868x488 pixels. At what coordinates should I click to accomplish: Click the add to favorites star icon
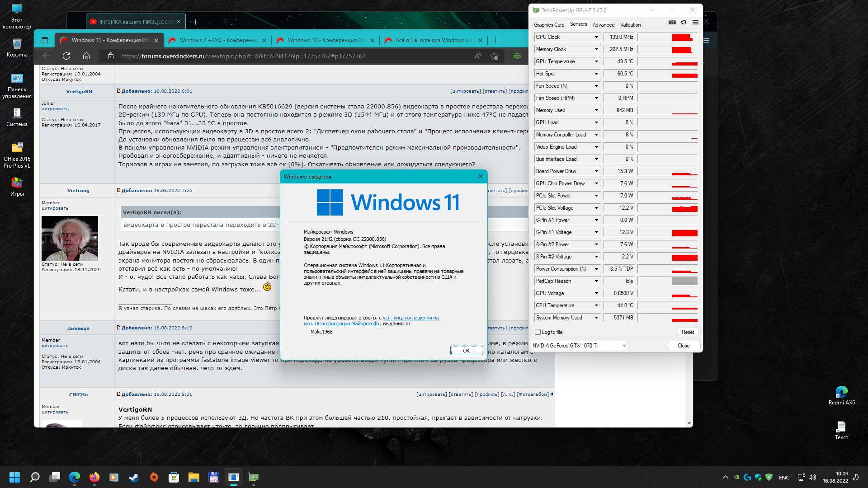(x=494, y=56)
